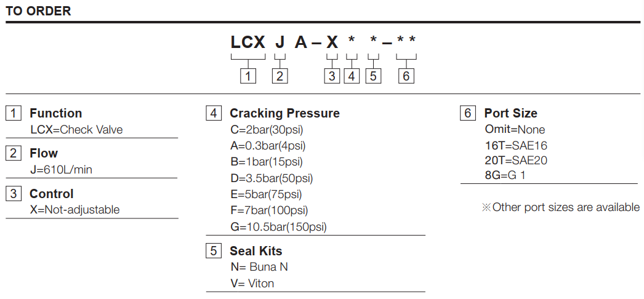Click the Other port sizes are available note
Viewport: 644px width, 299px height.
point(561,207)
